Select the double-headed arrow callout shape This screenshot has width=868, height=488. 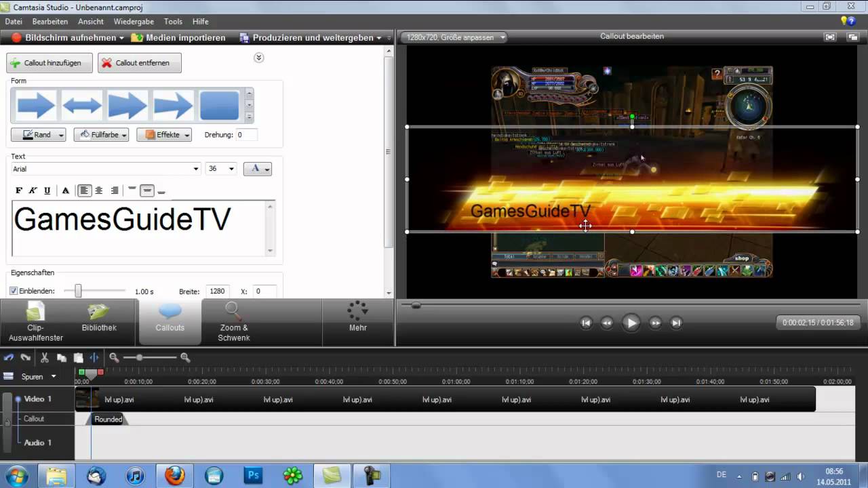click(81, 106)
